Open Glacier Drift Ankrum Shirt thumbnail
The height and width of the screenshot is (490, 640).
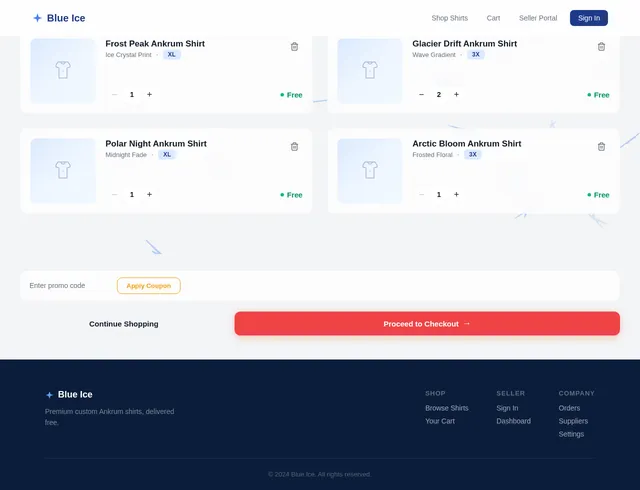pyautogui.click(x=370, y=70)
